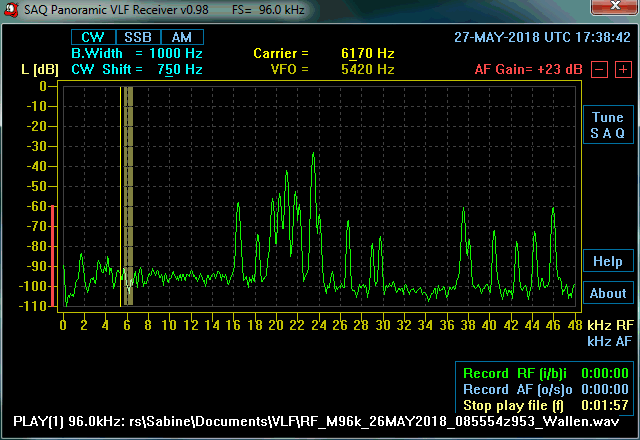Image resolution: width=640 pixels, height=440 pixels.
Task: Click the kHz AF axis label
Action: [611, 341]
